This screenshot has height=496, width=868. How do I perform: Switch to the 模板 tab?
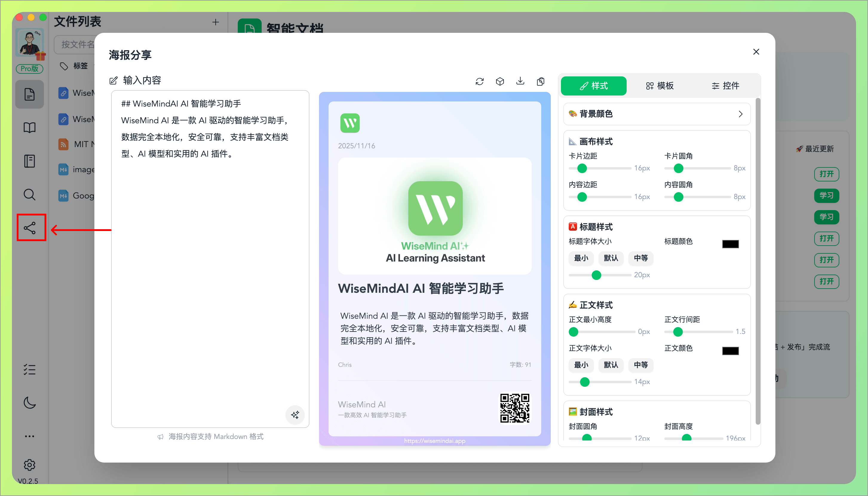[660, 86]
